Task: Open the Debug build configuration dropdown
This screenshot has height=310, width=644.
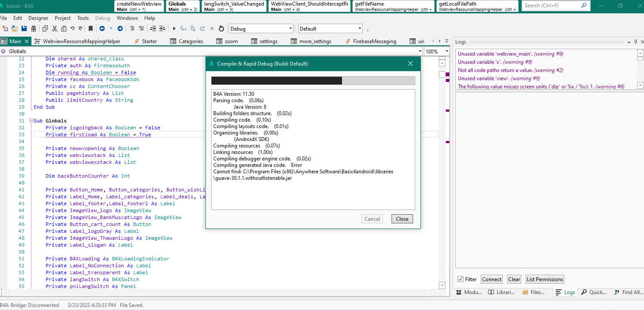Action: 289,28
